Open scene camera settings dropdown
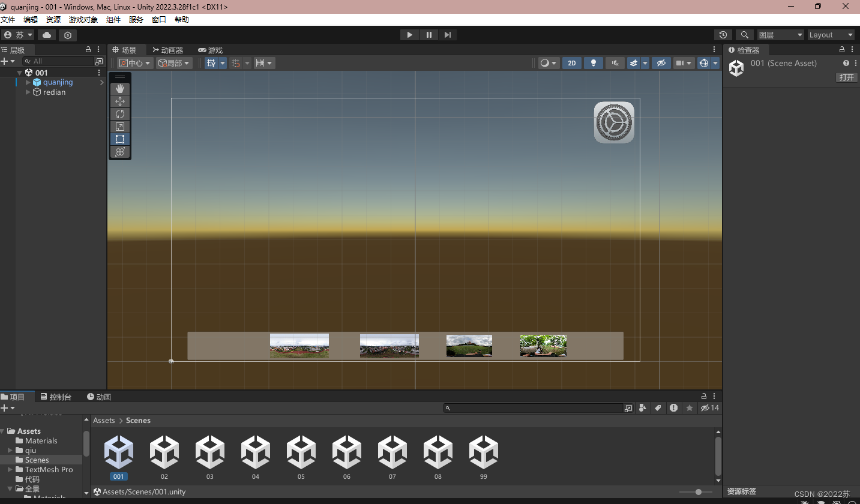 point(684,63)
